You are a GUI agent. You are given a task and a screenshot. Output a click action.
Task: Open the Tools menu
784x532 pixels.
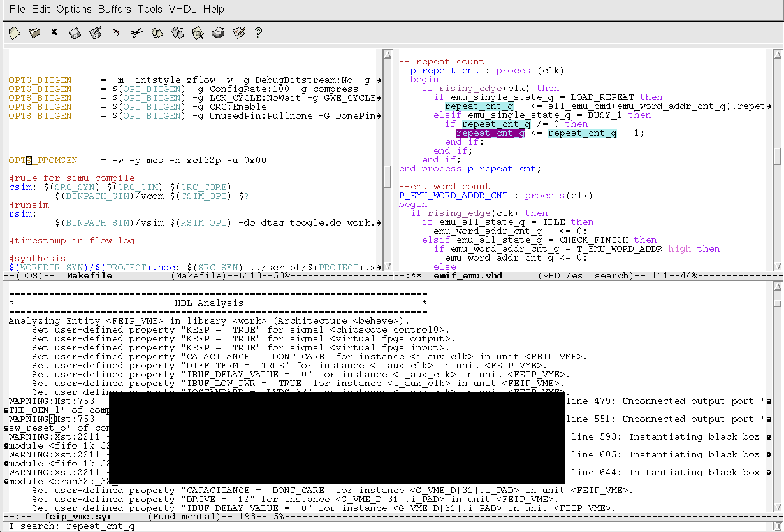coord(150,9)
